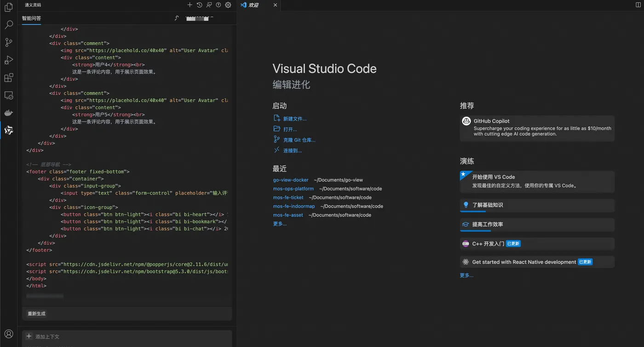644x347 pixels.
Task: Click the 重新生成 button
Action: pyautogui.click(x=36, y=314)
